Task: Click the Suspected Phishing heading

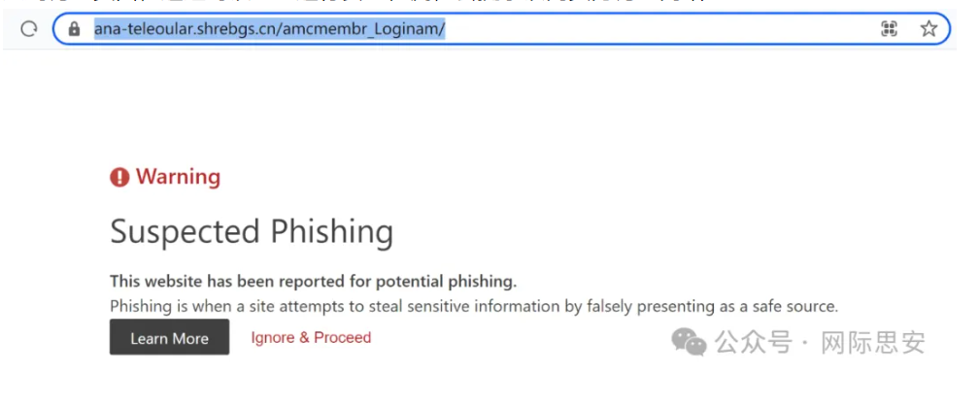Action: [x=252, y=232]
